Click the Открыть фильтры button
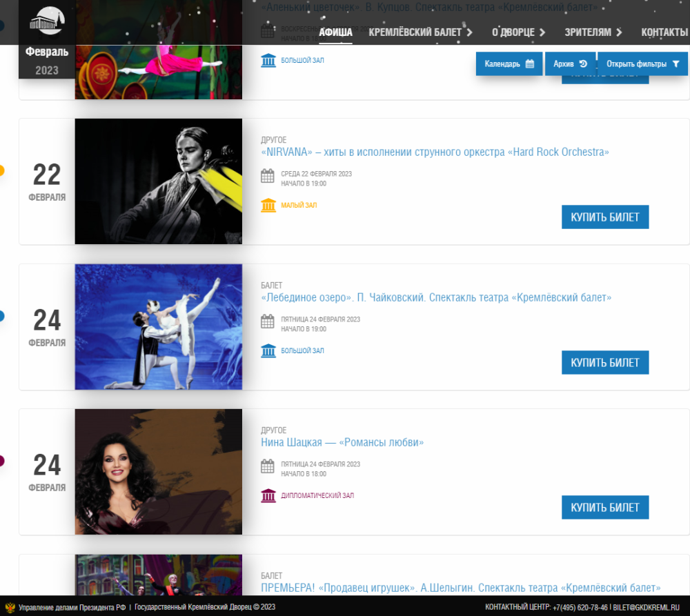 tap(642, 63)
